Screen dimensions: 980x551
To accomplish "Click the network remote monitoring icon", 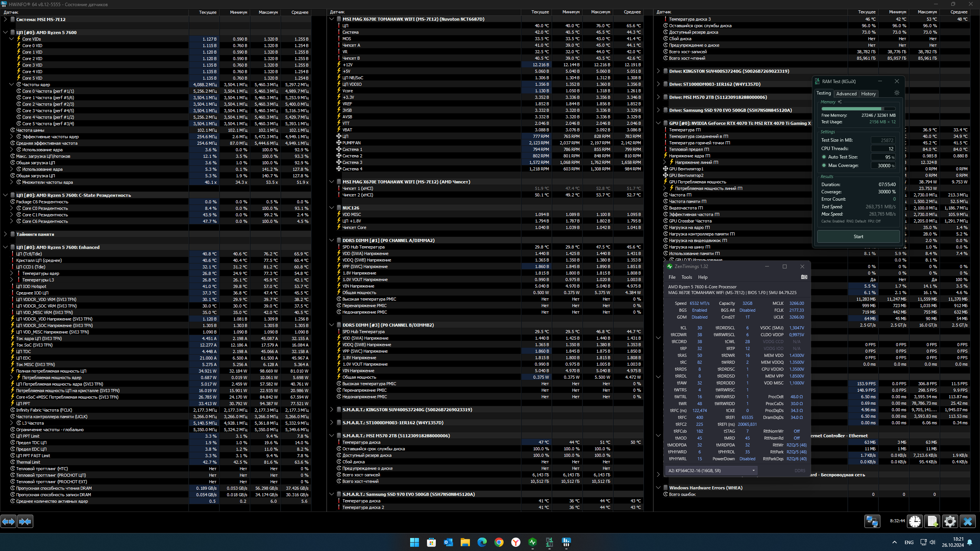I will pos(872,522).
